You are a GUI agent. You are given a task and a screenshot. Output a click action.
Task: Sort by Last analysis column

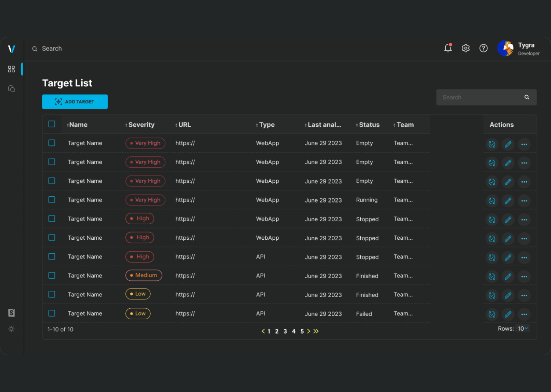click(x=323, y=125)
